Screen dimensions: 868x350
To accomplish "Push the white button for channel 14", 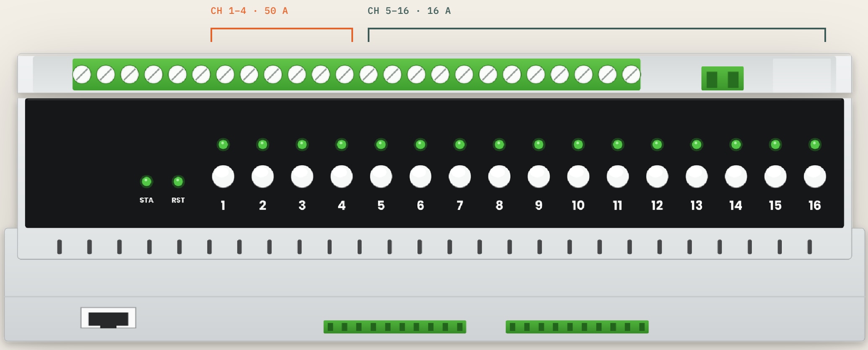I will (x=735, y=176).
